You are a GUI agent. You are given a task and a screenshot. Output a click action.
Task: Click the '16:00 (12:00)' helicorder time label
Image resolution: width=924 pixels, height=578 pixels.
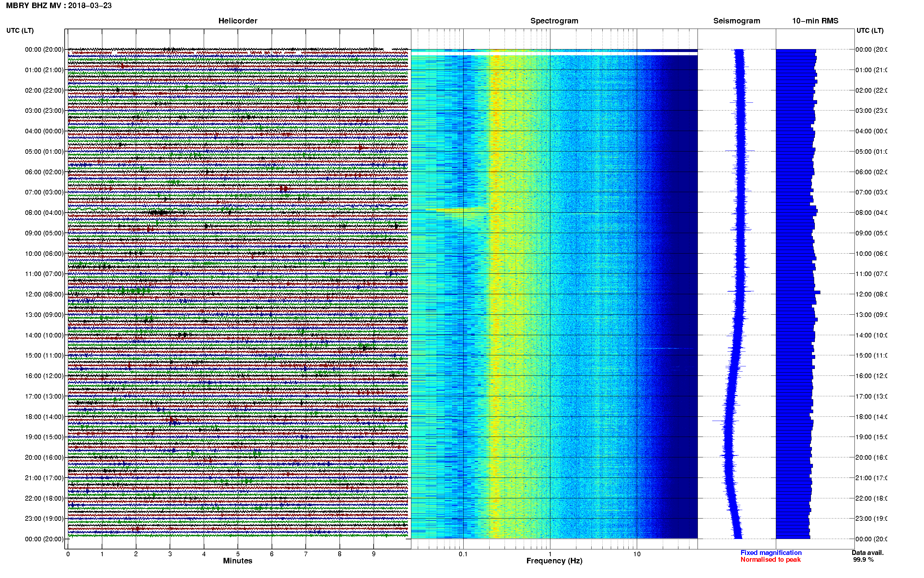(x=44, y=376)
